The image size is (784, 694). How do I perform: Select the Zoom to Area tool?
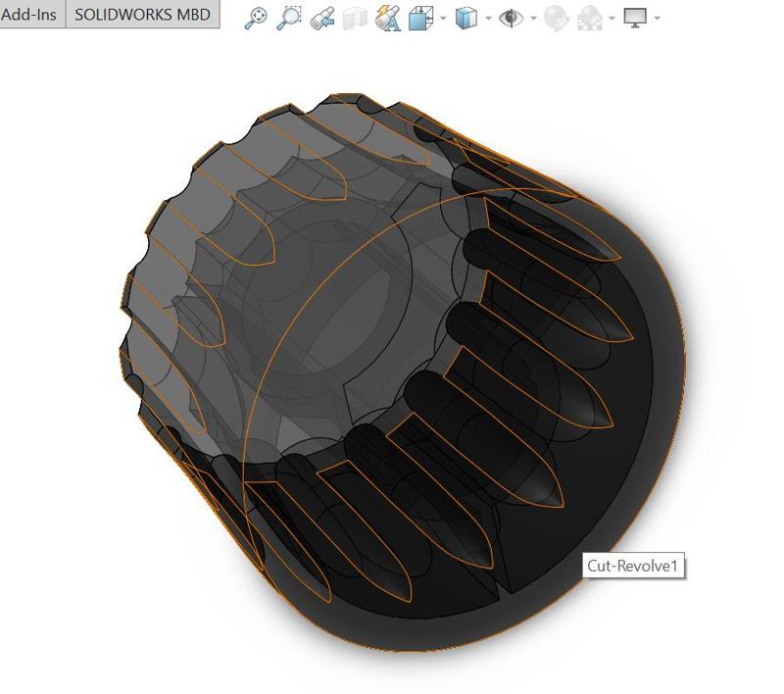pos(289,19)
